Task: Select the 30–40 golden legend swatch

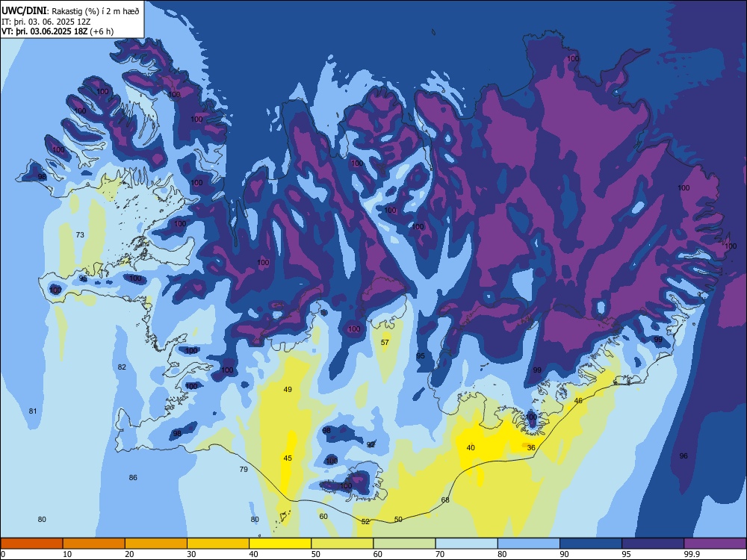Action: pyautogui.click(x=218, y=544)
